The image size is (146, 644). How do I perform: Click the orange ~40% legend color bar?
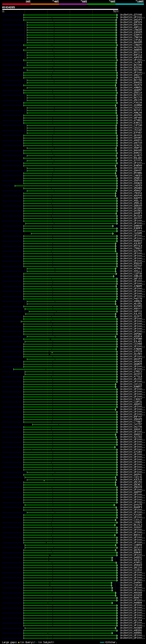(45, 4)
